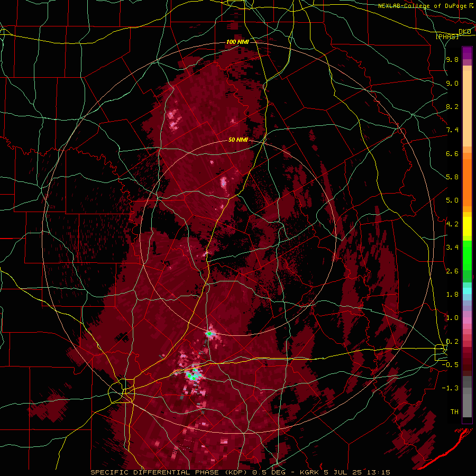
Task: Click the 5.8 scale value
Action: click(452, 177)
